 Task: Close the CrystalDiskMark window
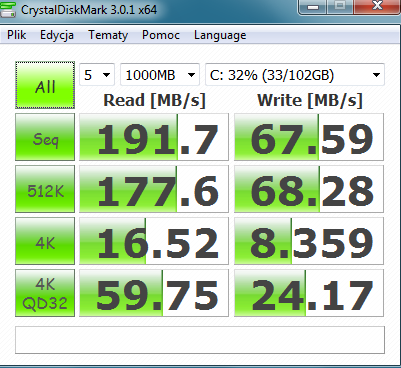click(x=378, y=6)
